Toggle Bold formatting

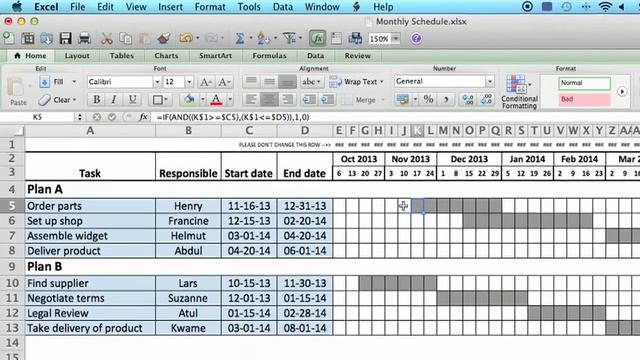pyautogui.click(x=96, y=99)
